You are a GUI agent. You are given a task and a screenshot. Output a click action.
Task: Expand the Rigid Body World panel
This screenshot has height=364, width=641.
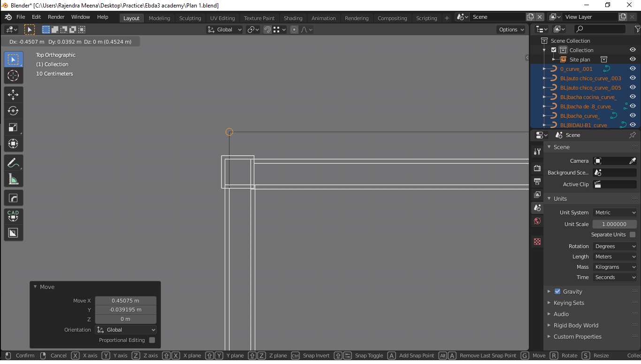pos(576,326)
